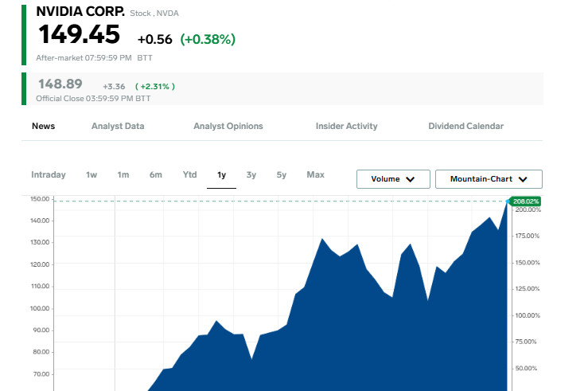
Task: Open the Dividend Calendar tab
Action: pos(465,126)
